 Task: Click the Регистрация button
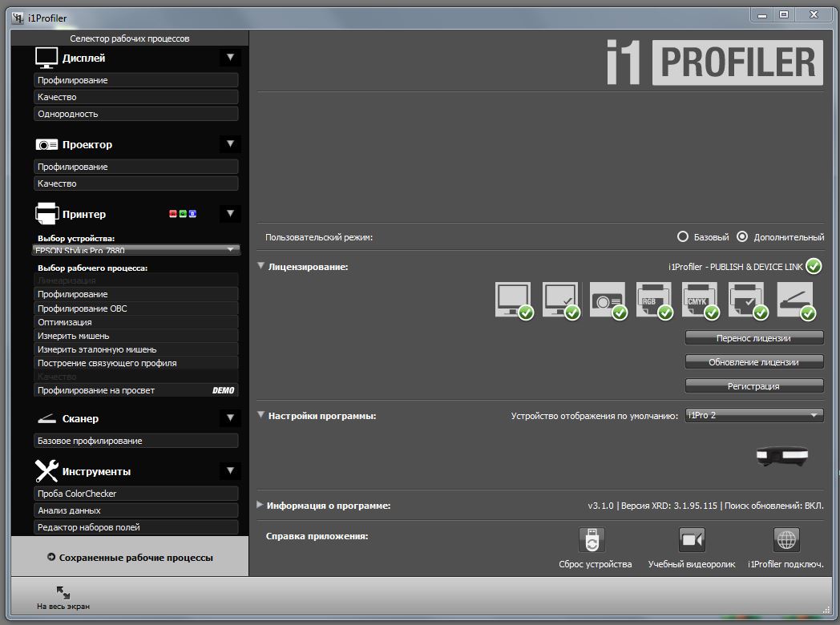tap(754, 386)
